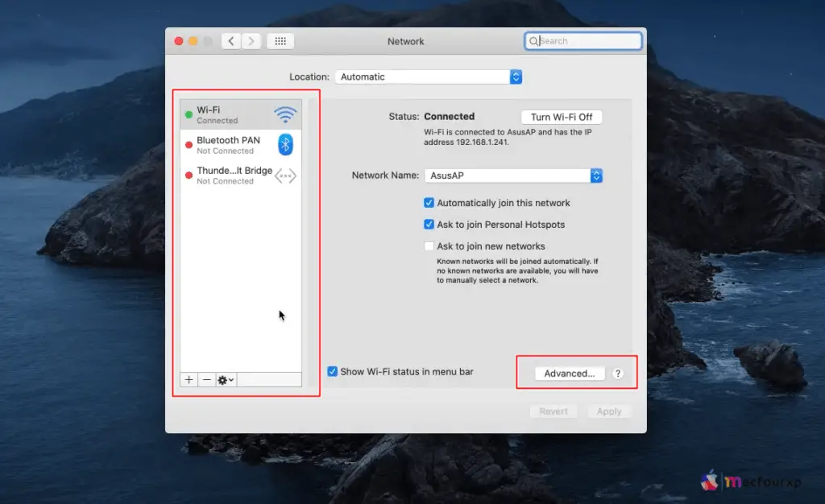Toggle Show Wi-Fi status in menu bar
Screen dimensions: 825x504
pos(332,371)
